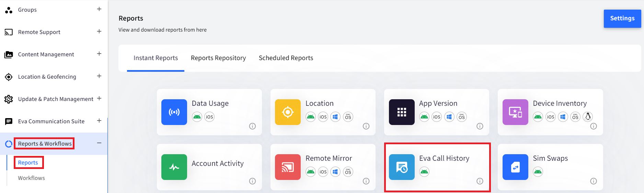Open the Scheduled Reports tab
The width and height of the screenshot is (644, 193).
tap(286, 58)
